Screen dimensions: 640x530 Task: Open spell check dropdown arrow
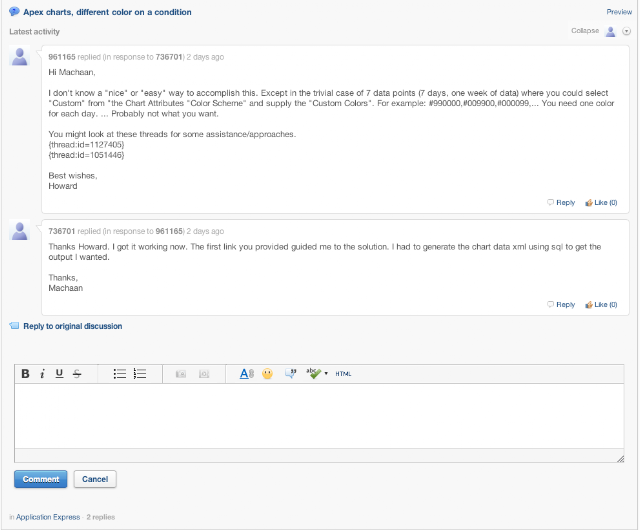326,374
